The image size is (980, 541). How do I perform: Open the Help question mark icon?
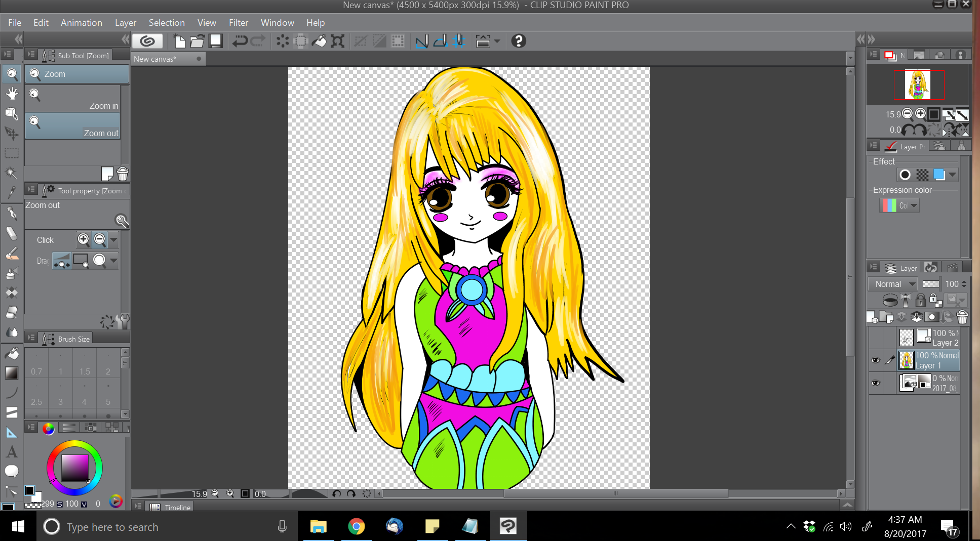(518, 41)
